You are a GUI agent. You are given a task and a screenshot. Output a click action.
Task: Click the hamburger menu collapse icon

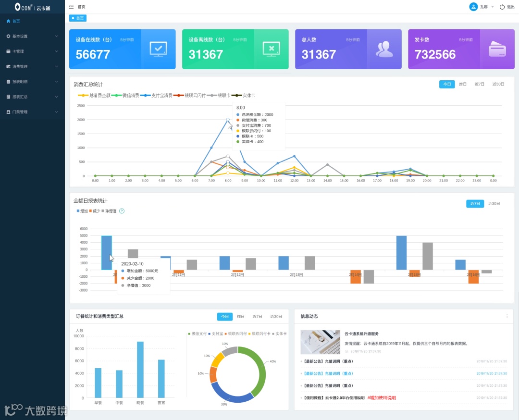(71, 7)
